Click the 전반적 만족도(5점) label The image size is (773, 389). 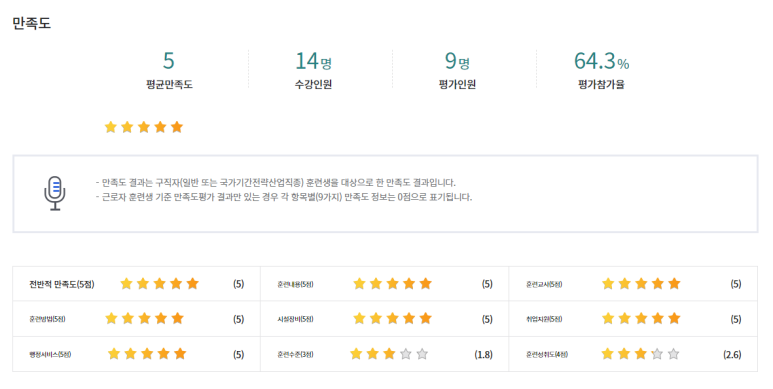(x=62, y=284)
